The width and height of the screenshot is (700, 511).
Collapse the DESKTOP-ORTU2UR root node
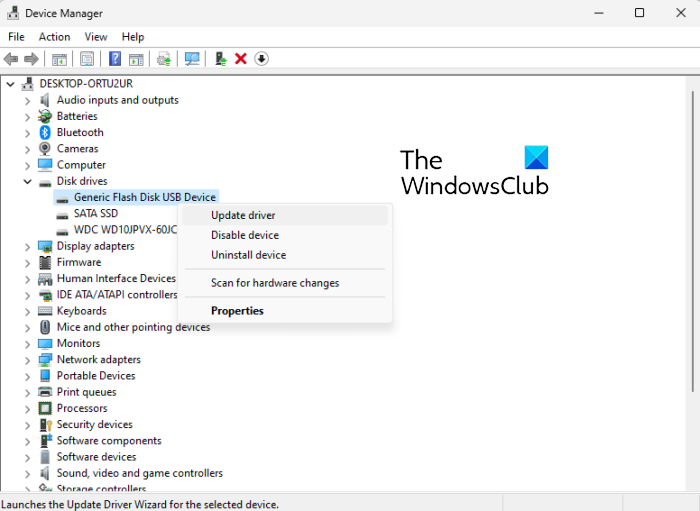pos(10,84)
